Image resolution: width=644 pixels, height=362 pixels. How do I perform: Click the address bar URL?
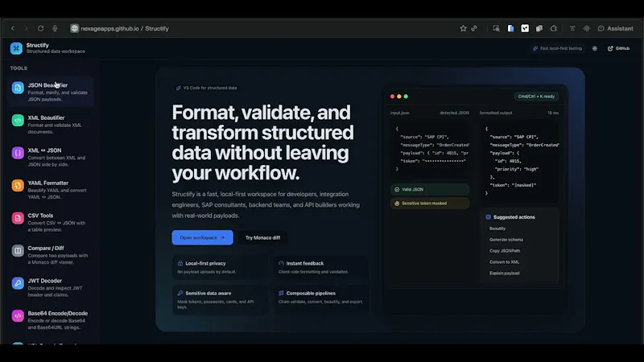(x=125, y=28)
